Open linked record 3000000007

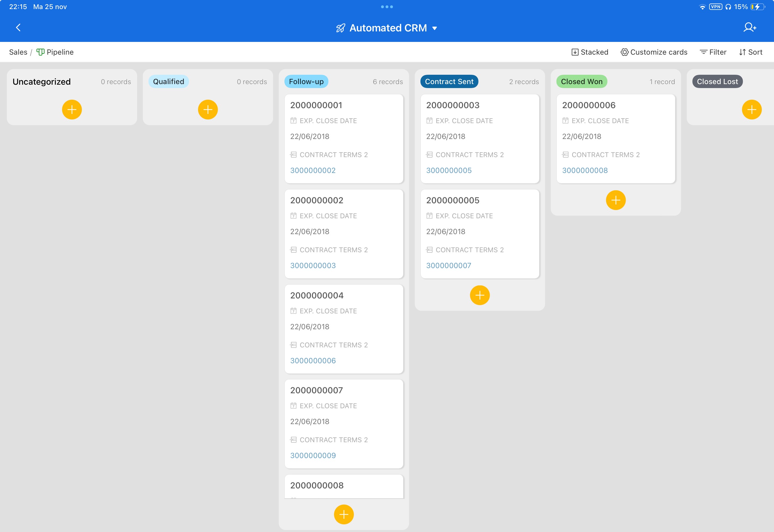pyautogui.click(x=448, y=266)
